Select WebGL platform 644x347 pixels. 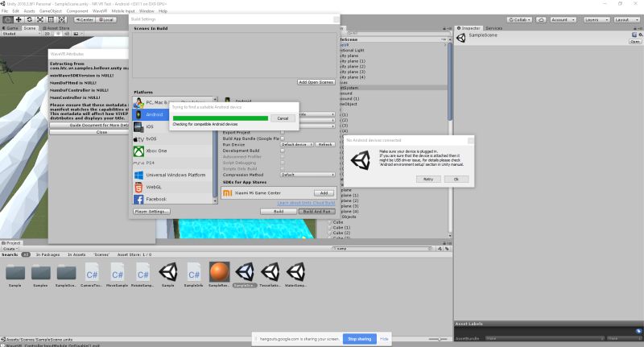tap(172, 187)
